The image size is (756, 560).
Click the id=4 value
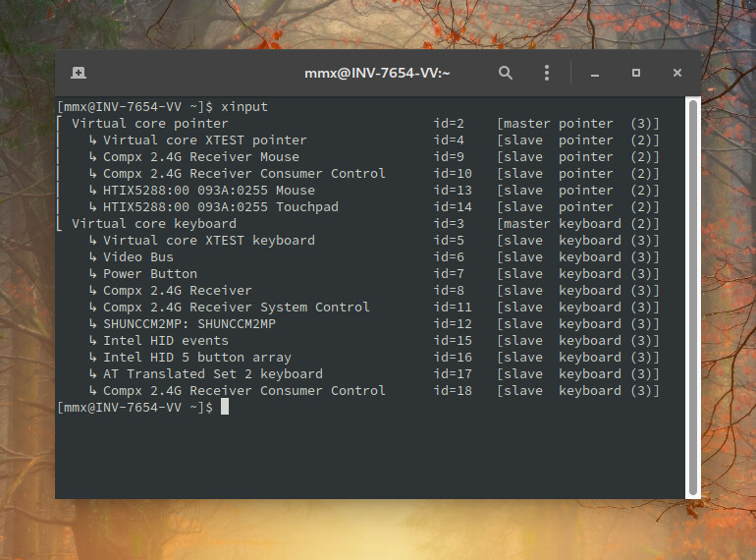tap(449, 140)
